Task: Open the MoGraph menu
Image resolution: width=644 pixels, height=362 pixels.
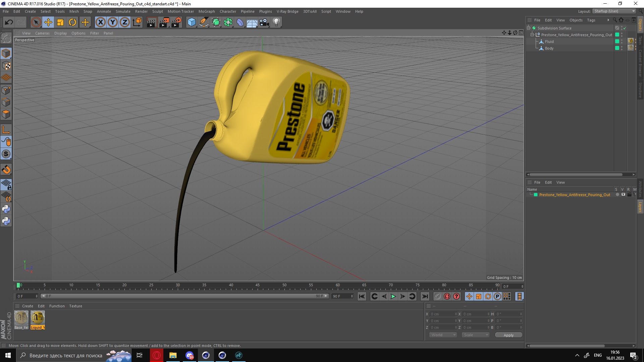Action: click(206, 11)
